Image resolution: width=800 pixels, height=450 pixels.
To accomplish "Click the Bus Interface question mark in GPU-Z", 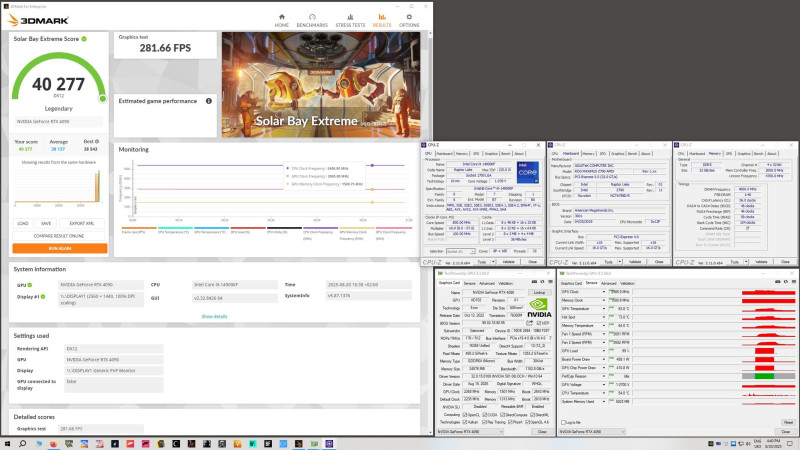I will (550, 338).
